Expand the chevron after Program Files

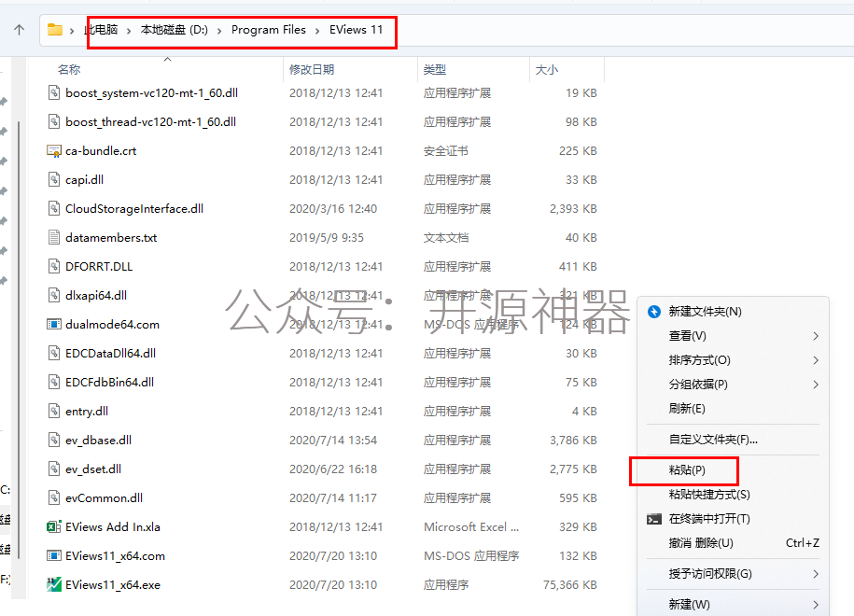pyautogui.click(x=317, y=31)
